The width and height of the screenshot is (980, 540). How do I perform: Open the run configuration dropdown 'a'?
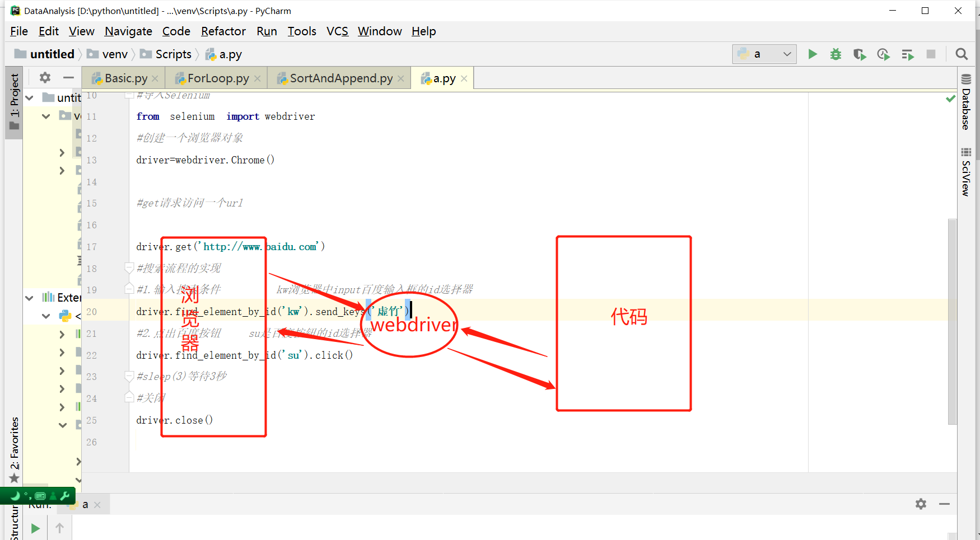click(x=764, y=54)
